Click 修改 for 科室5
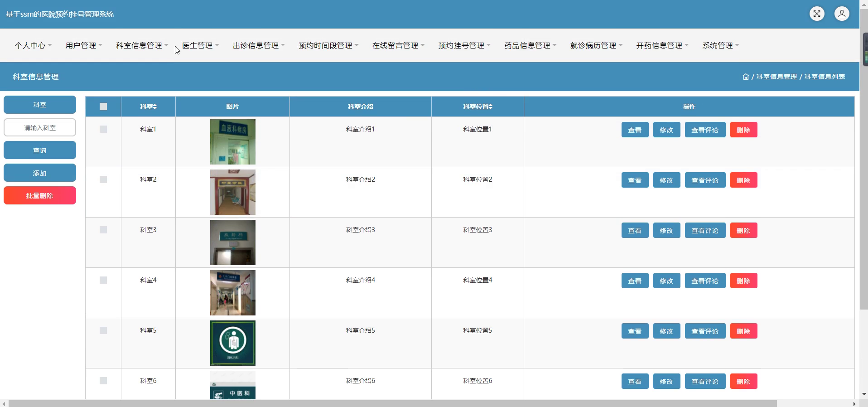This screenshot has height=407, width=868. point(666,331)
